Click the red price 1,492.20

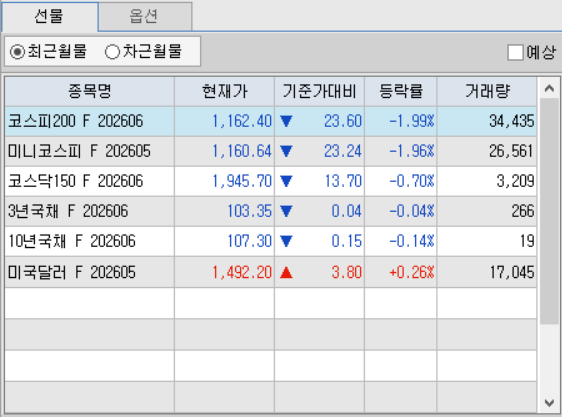242,273
